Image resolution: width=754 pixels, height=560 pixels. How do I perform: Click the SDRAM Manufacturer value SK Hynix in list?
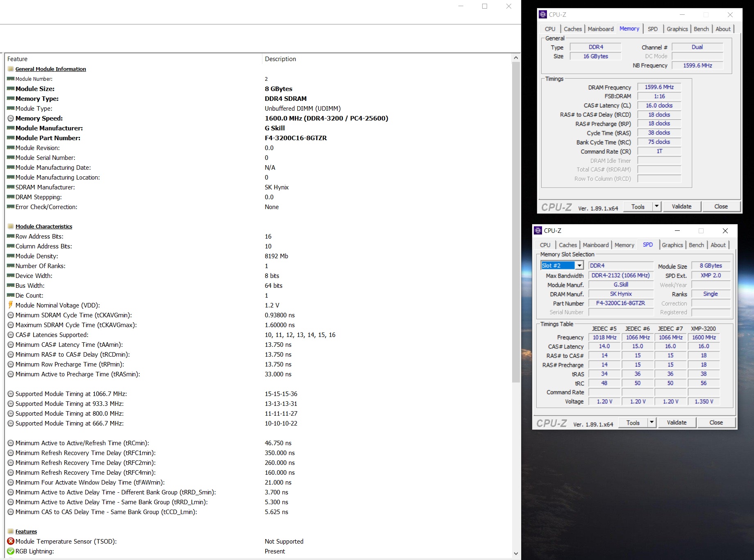coord(277,187)
